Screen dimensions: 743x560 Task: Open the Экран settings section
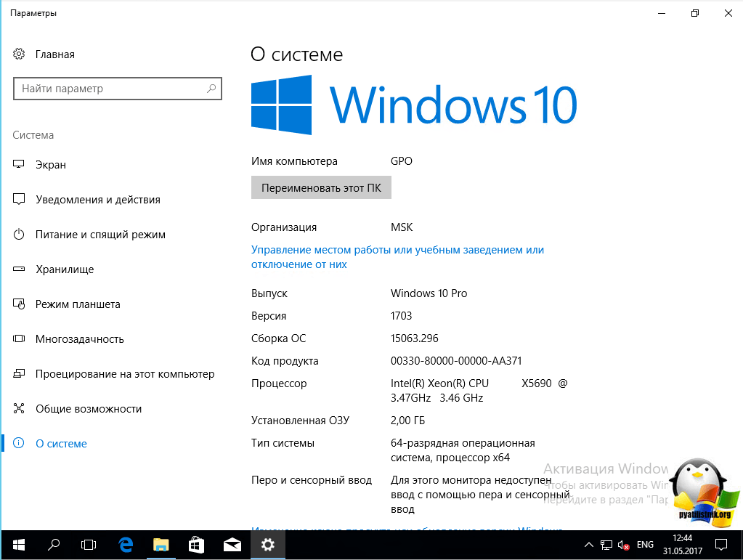point(51,165)
